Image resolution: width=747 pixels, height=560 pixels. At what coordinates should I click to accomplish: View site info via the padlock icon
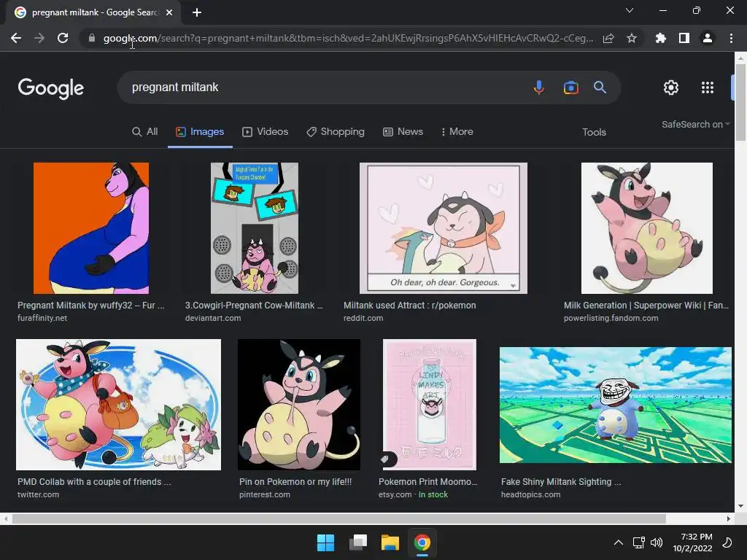tap(92, 38)
